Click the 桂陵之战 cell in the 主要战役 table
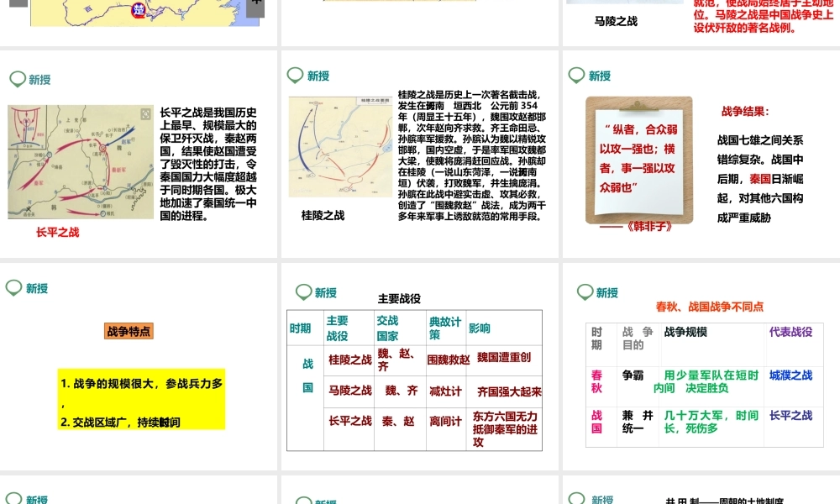This screenshot has width=840, height=504. point(349,360)
